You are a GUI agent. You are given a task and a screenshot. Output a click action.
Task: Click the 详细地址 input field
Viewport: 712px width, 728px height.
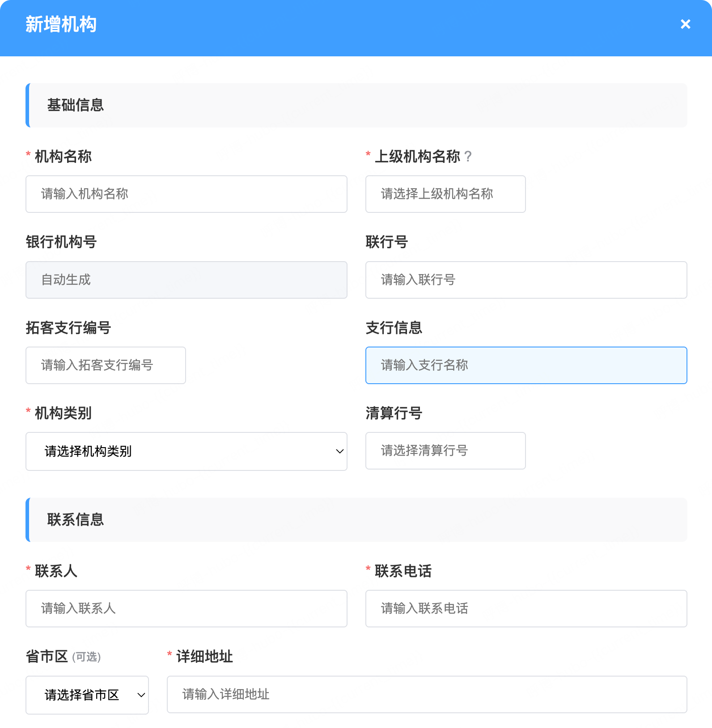pyautogui.click(x=427, y=694)
